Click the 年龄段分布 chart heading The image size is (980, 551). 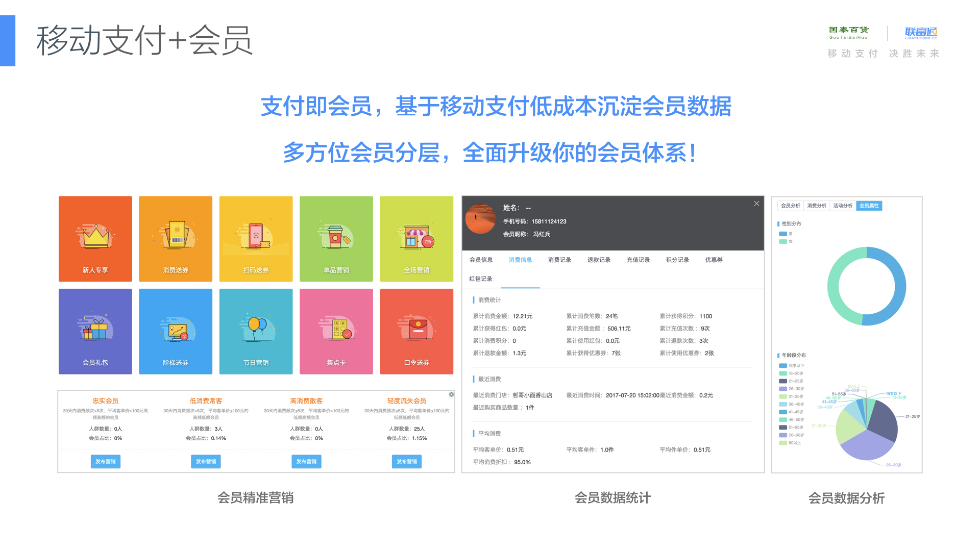[x=794, y=355]
